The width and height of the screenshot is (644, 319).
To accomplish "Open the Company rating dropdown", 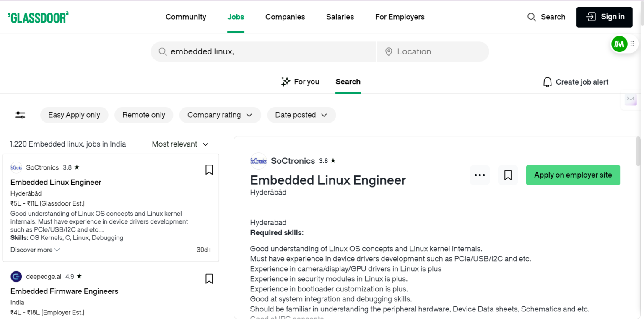I will coord(220,115).
